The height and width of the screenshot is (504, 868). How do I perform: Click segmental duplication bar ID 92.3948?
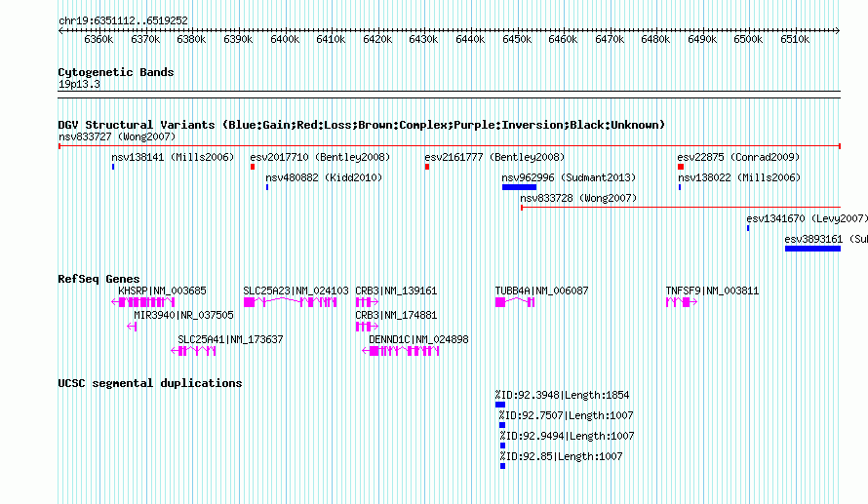pos(500,405)
